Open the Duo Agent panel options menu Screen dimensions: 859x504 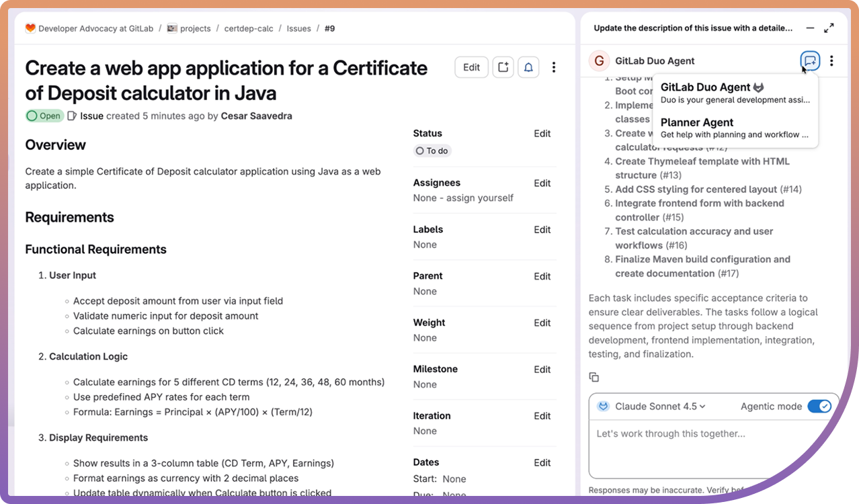point(831,60)
